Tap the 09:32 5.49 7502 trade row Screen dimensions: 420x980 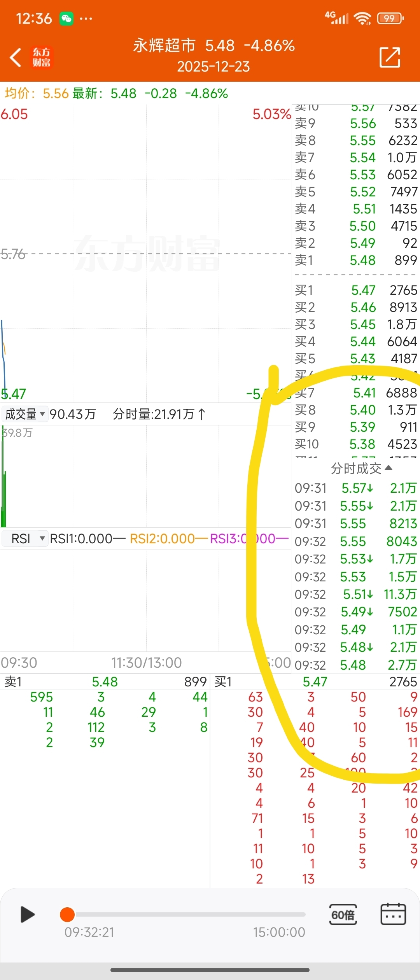(x=356, y=612)
